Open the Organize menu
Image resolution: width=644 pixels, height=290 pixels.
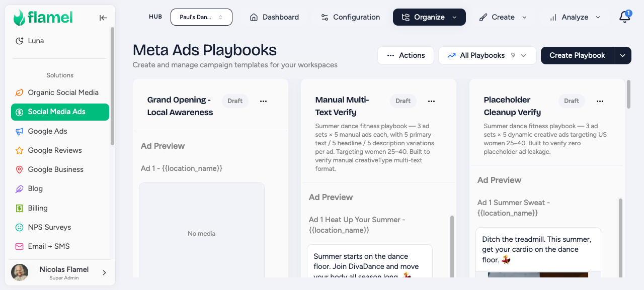point(429,17)
